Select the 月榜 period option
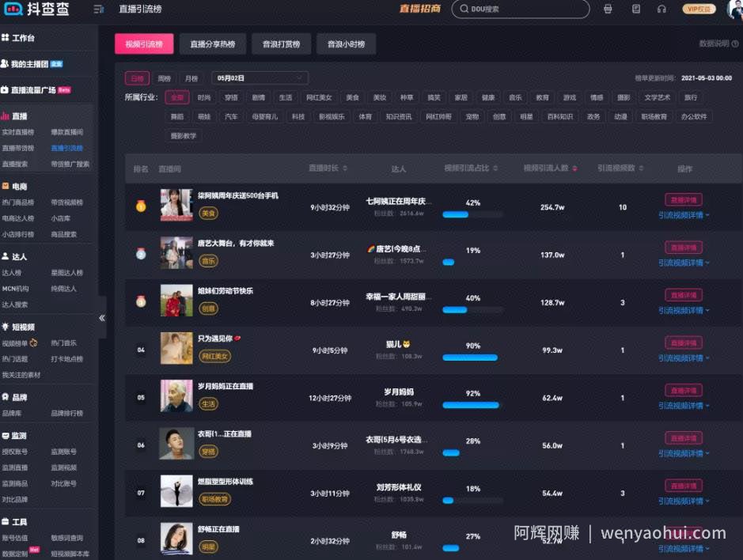Screen dimensions: 743x560 pos(191,78)
